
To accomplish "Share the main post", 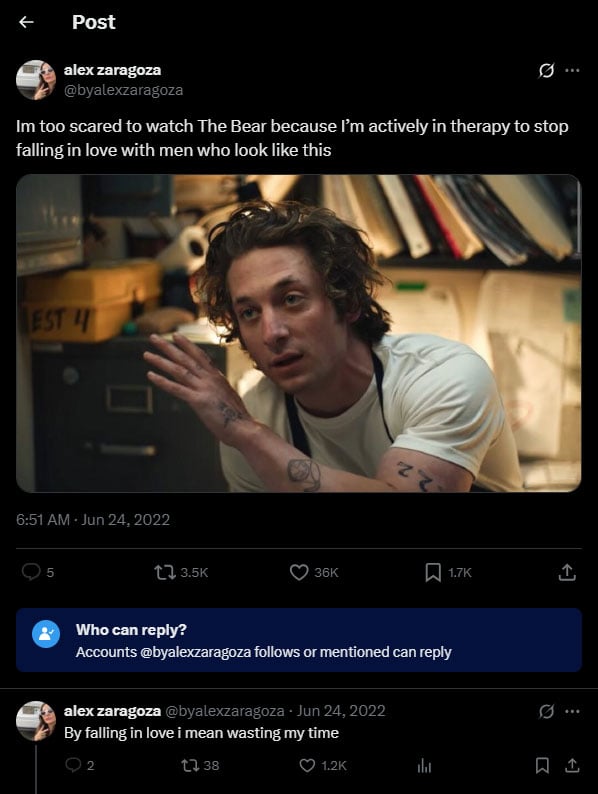I will pyautogui.click(x=567, y=573).
